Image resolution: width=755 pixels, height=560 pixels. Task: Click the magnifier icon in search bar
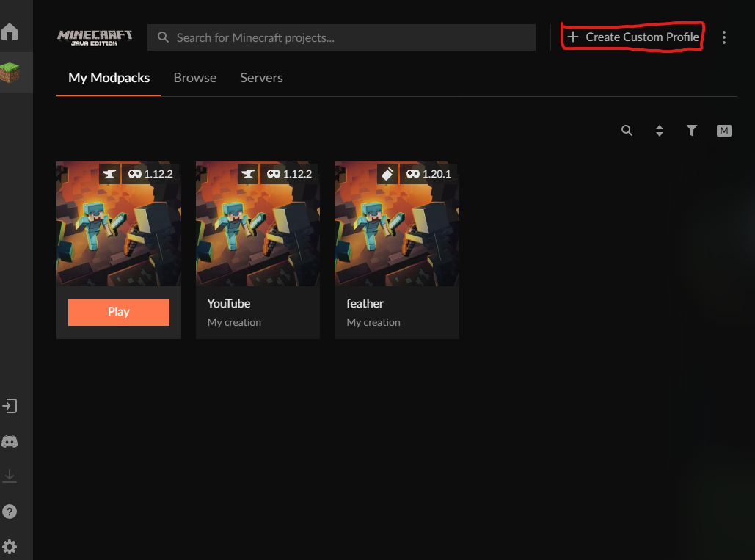click(163, 37)
